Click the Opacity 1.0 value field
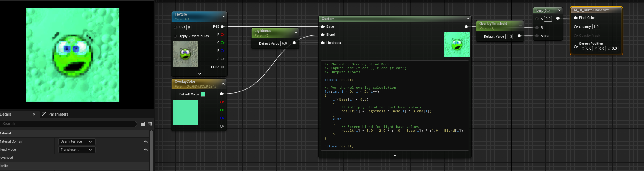The image size is (644, 171). (596, 27)
